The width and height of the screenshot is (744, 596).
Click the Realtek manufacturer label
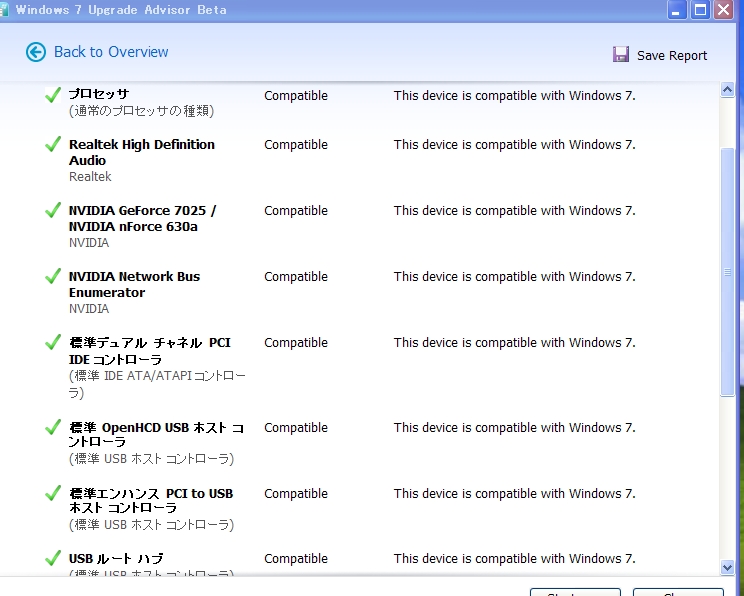(90, 177)
